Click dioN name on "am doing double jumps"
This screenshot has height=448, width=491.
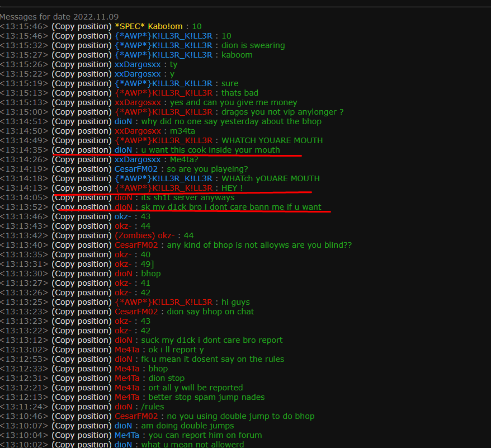123,426
